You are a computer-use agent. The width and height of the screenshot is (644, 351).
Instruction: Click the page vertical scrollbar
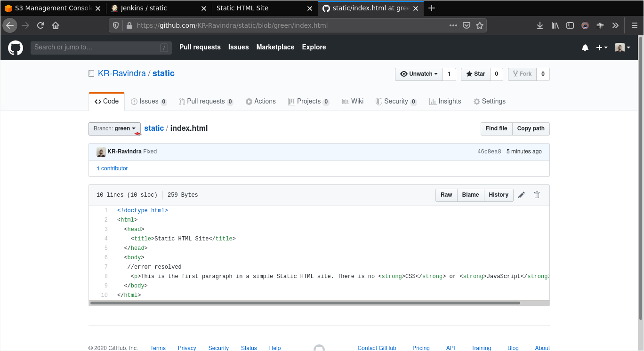[x=641, y=179]
